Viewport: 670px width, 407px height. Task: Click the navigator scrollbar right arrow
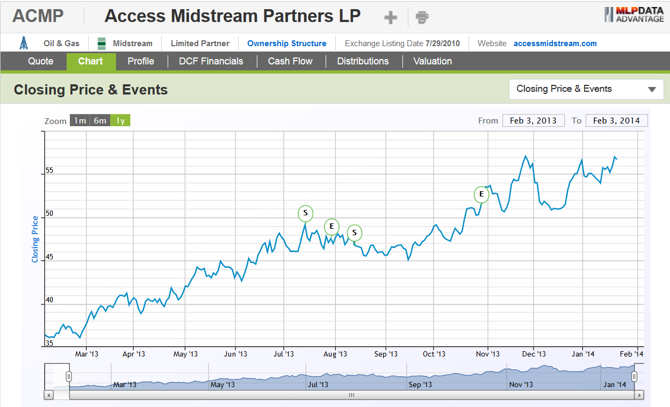coord(639,395)
